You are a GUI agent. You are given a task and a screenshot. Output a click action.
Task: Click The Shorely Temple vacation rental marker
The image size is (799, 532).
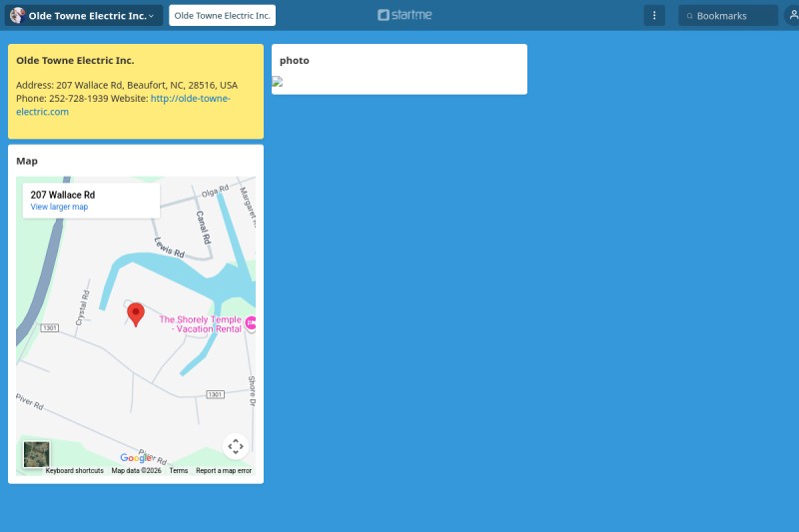point(251,322)
